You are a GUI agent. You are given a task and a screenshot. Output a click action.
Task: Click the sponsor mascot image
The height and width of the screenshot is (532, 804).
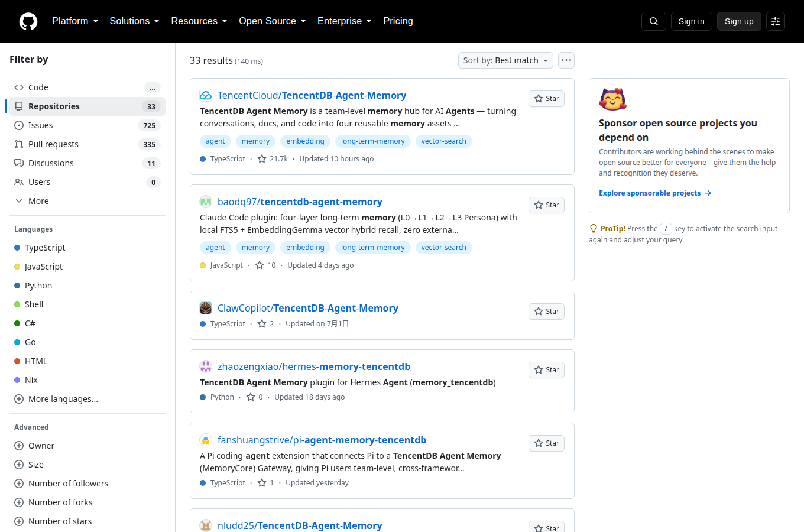coord(612,99)
